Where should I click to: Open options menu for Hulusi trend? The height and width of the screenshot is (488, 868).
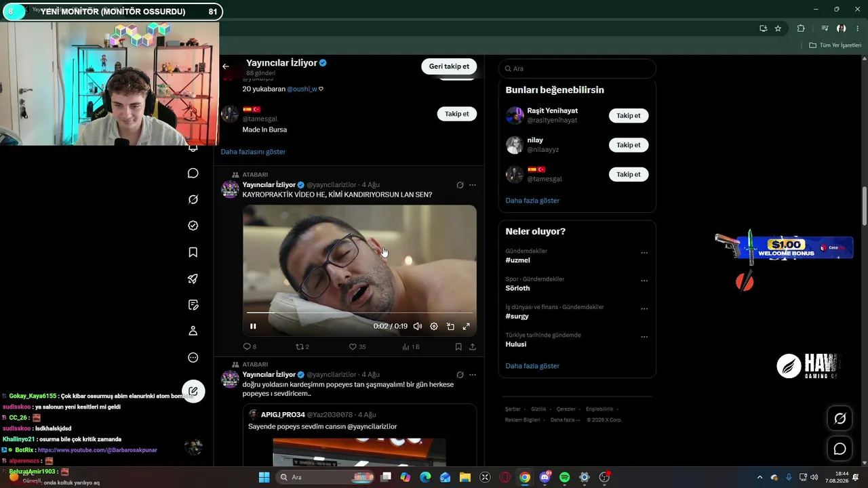pyautogui.click(x=644, y=337)
